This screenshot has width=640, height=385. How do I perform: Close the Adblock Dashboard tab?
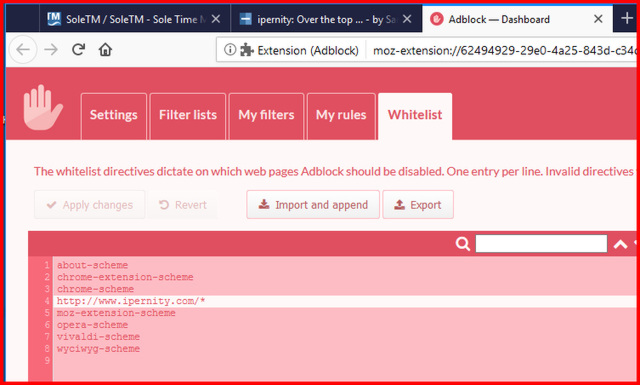point(598,19)
